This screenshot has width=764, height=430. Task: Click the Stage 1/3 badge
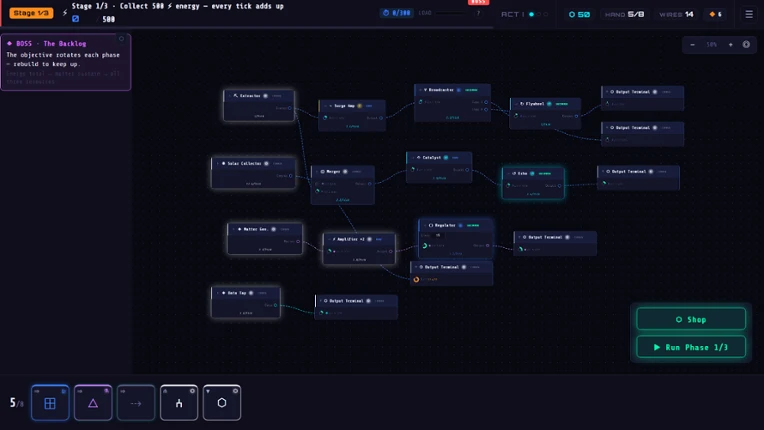[x=31, y=13]
